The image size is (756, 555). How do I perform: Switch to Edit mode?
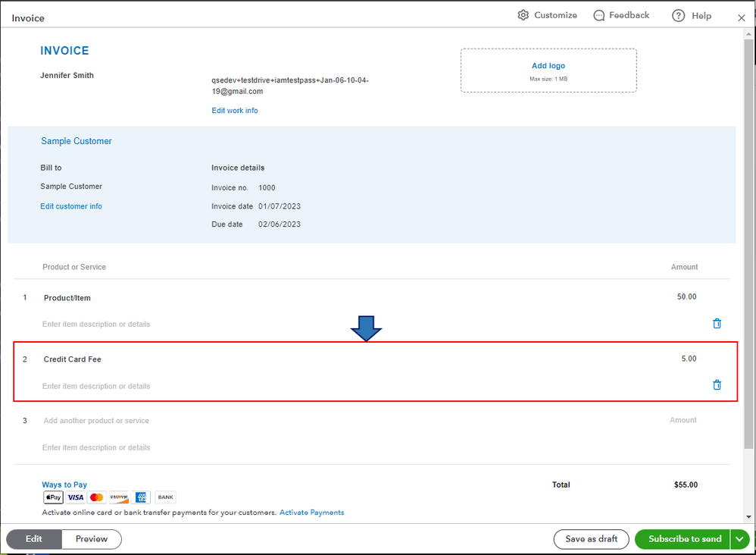click(x=34, y=539)
